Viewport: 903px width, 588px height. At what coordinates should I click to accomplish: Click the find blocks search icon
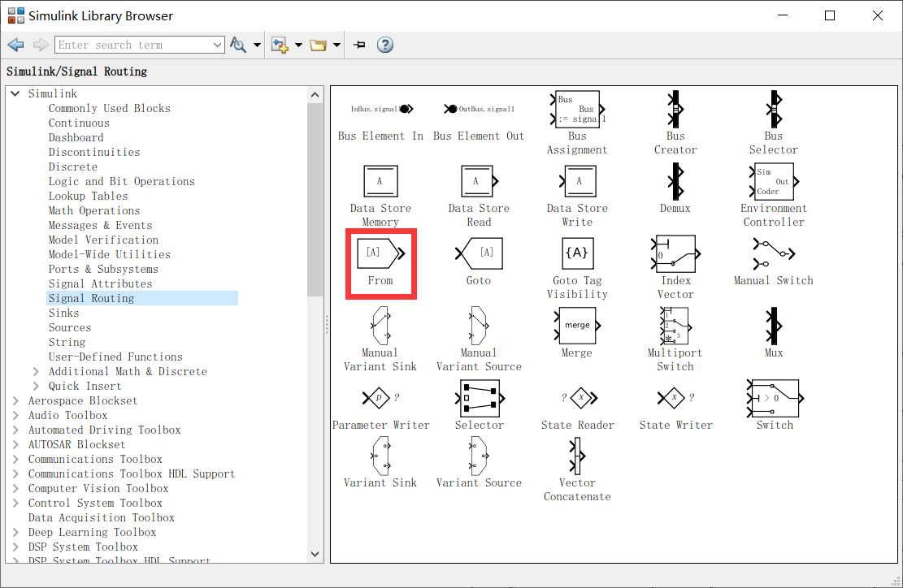[238, 45]
